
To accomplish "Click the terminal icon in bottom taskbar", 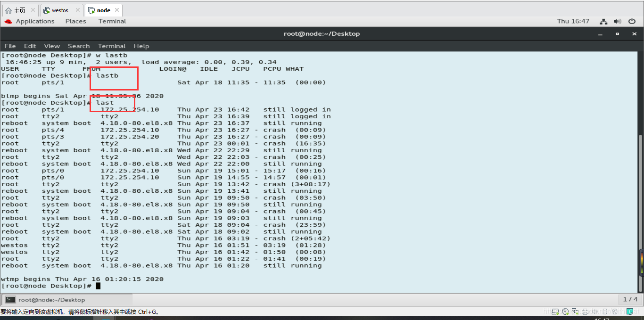I will click(10, 300).
